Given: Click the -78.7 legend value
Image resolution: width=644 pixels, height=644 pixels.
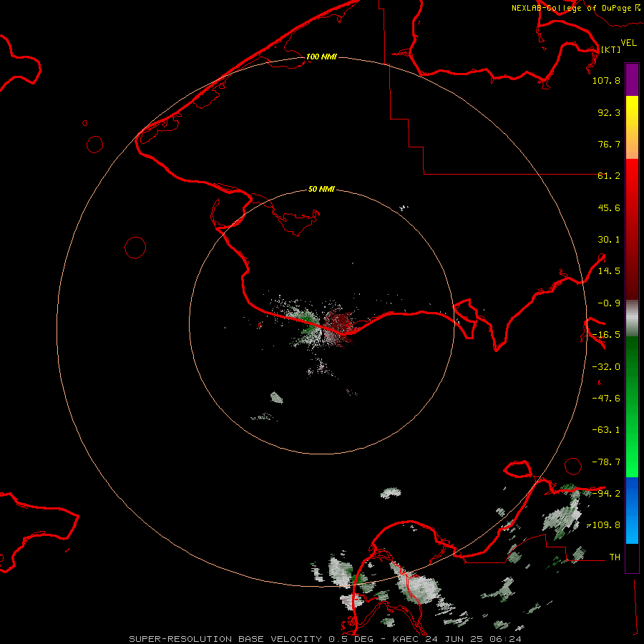Looking at the screenshot, I should point(606,462).
